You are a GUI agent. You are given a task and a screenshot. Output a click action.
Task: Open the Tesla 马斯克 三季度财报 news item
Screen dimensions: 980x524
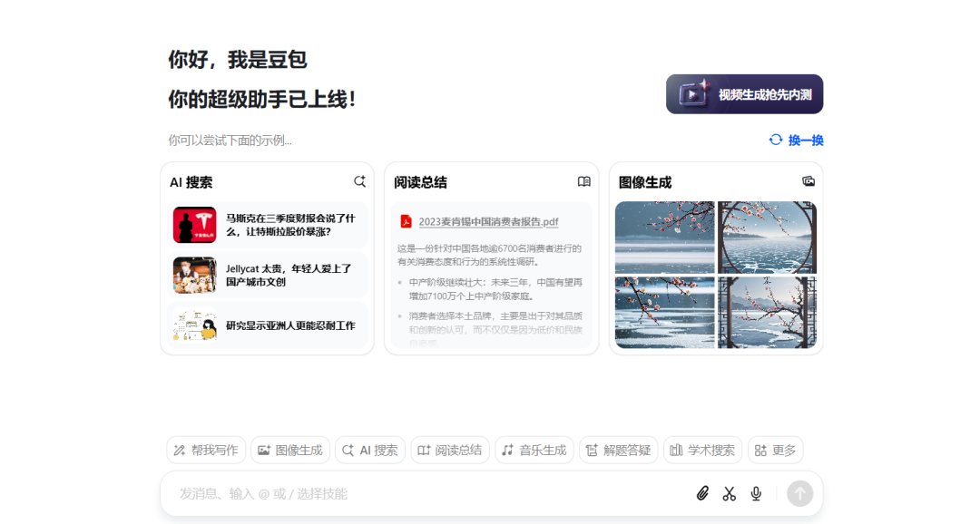[268, 225]
